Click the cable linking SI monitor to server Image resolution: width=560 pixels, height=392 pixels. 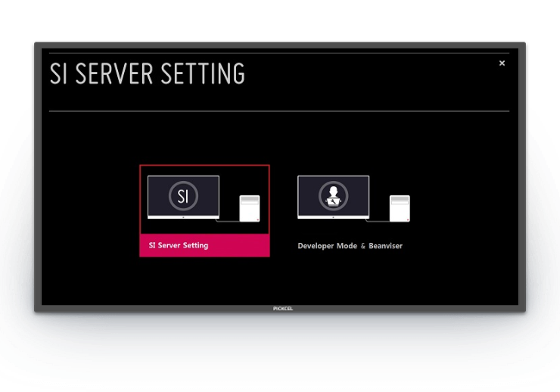(228, 222)
